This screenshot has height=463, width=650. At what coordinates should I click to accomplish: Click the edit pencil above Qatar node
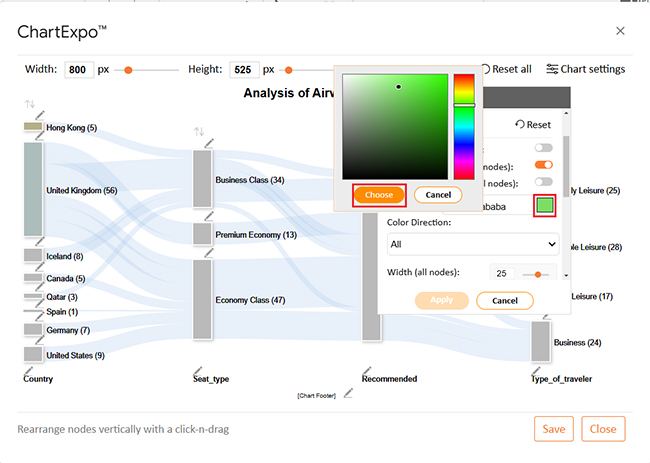click(39, 286)
